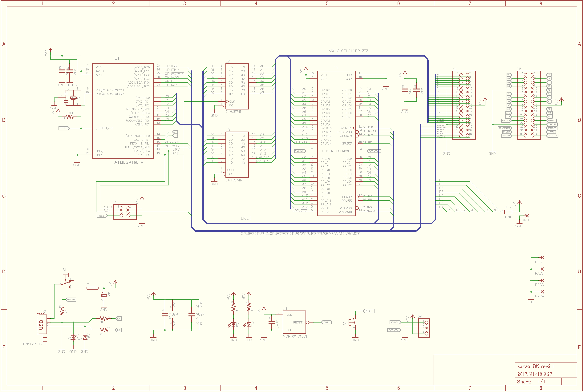The image size is (583, 392).
Task: Click the MCP100-315DI U4 chip
Action: coord(294,322)
